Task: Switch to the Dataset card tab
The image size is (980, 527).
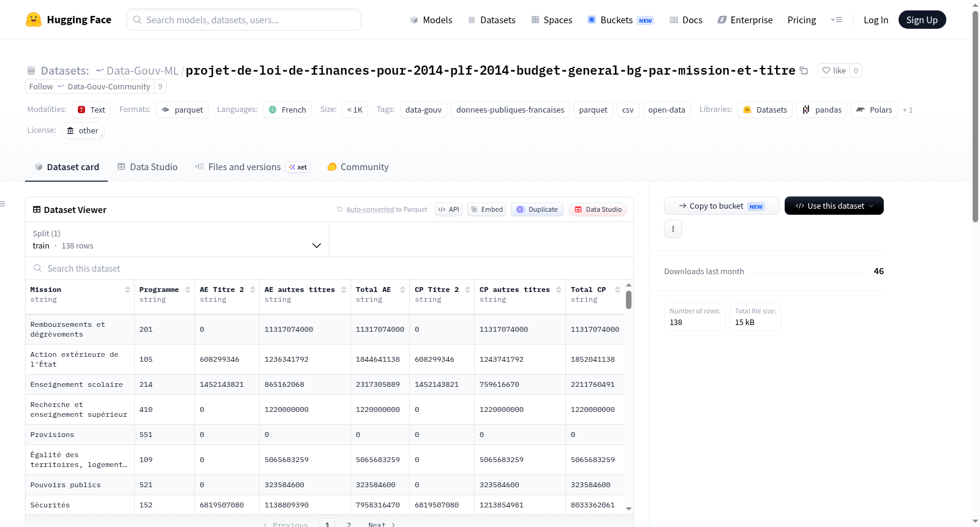Action: pos(66,167)
